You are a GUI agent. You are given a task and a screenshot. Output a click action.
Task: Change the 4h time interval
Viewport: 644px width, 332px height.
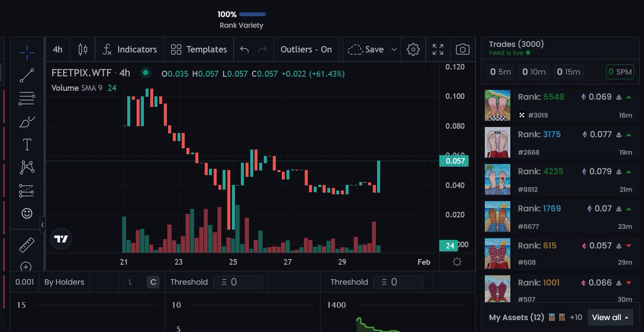58,49
